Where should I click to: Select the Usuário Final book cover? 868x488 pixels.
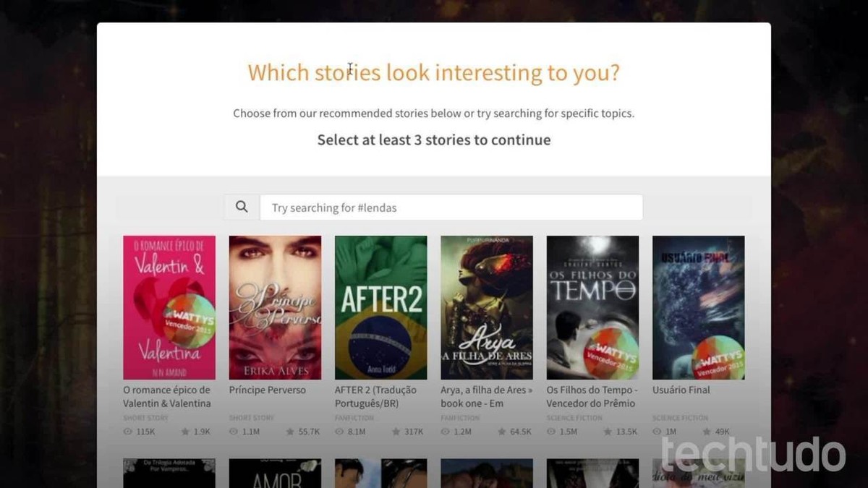click(x=698, y=307)
